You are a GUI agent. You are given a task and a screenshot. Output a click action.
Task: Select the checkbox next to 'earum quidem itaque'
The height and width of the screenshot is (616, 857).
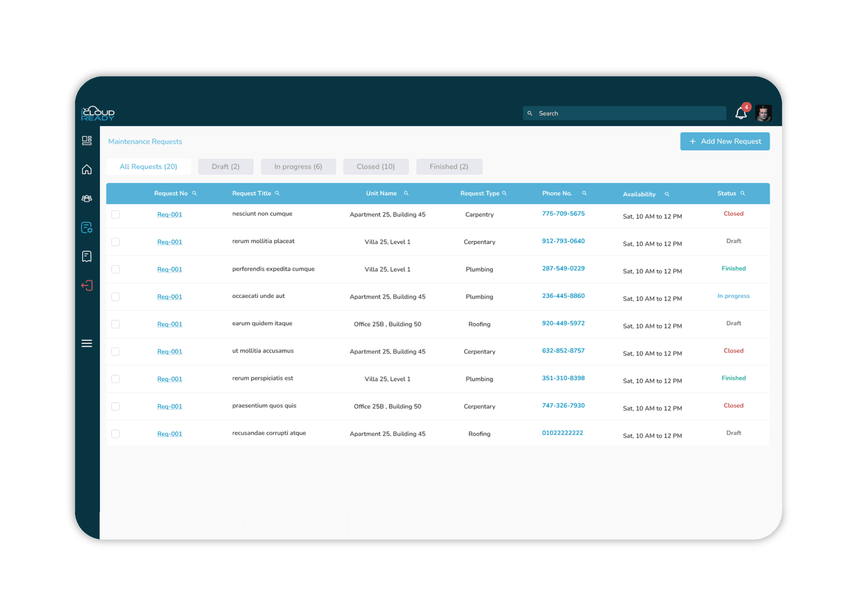point(115,324)
